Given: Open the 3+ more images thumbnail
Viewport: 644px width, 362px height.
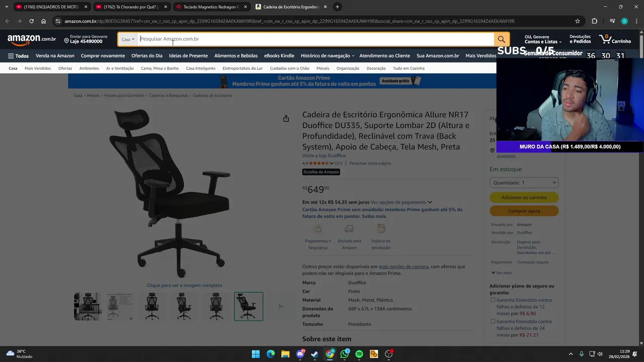Looking at the screenshot, I should click(281, 306).
